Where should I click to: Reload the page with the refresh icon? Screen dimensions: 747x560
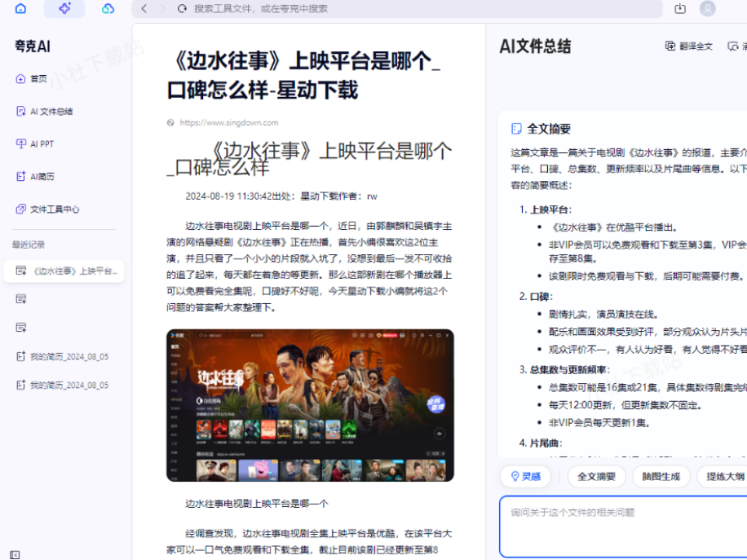182,9
